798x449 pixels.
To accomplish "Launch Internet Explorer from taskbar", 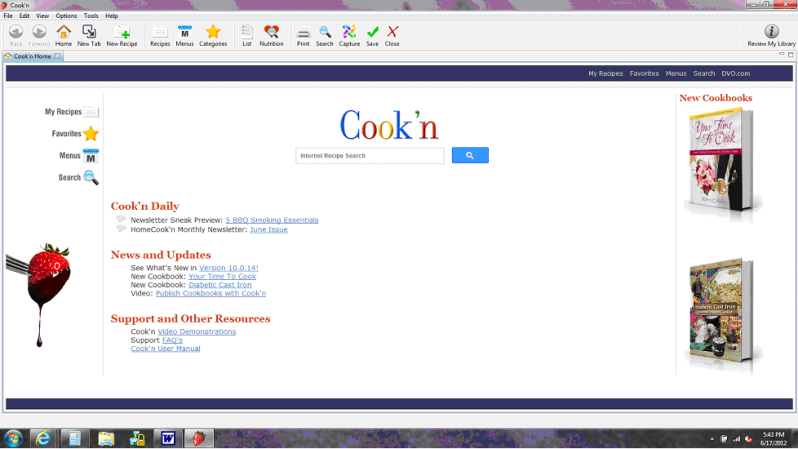I will 43,438.
